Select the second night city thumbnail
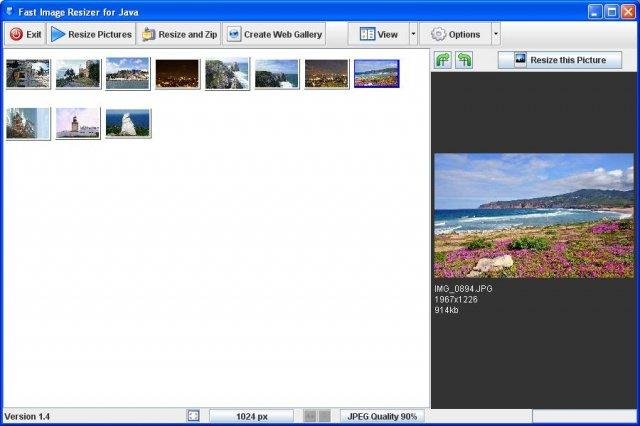This screenshot has width=640, height=426. coord(327,74)
